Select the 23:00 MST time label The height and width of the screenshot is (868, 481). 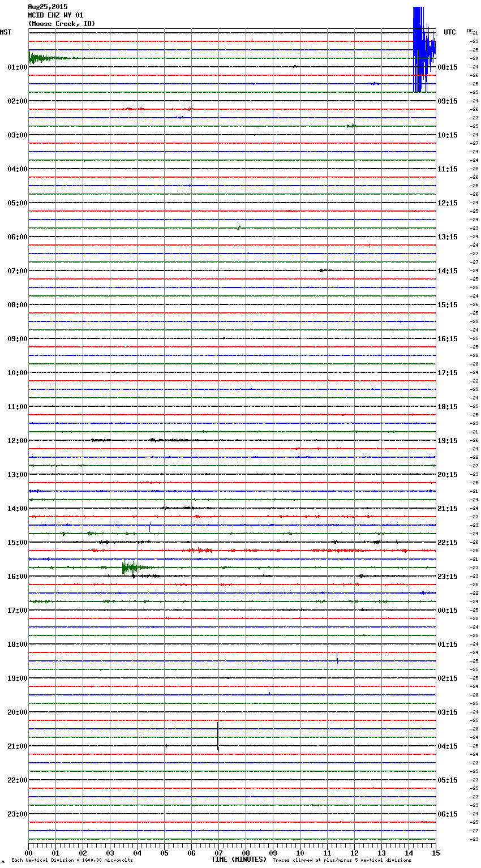(x=18, y=814)
